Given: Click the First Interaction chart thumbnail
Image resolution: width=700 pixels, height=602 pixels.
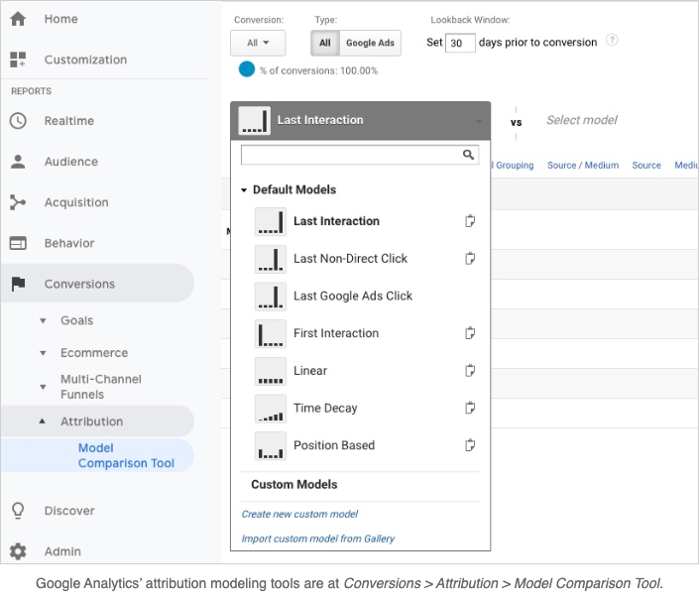Looking at the screenshot, I should tap(271, 333).
